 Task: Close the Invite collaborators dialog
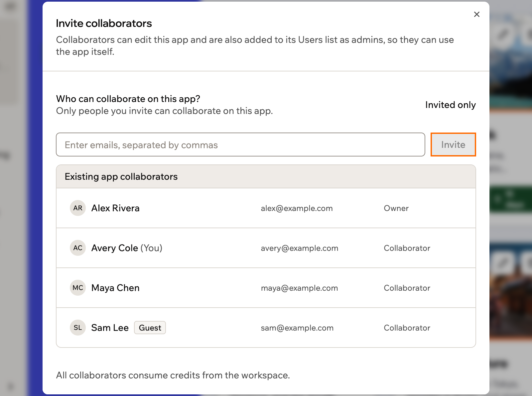coord(476,14)
